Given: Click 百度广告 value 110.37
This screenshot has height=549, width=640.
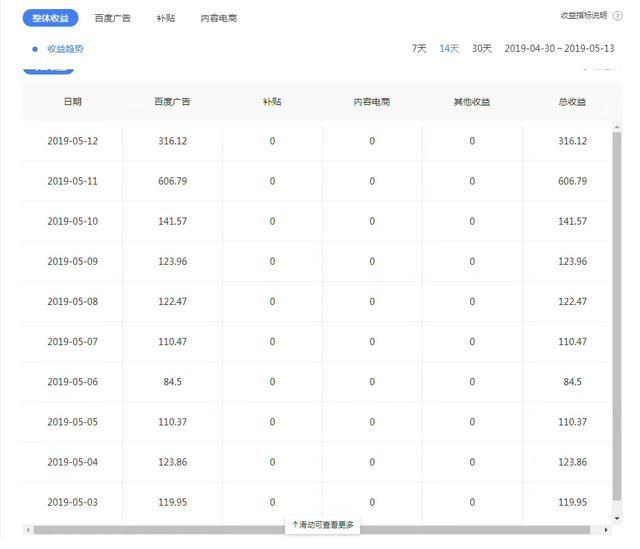Looking at the screenshot, I should tap(172, 422).
